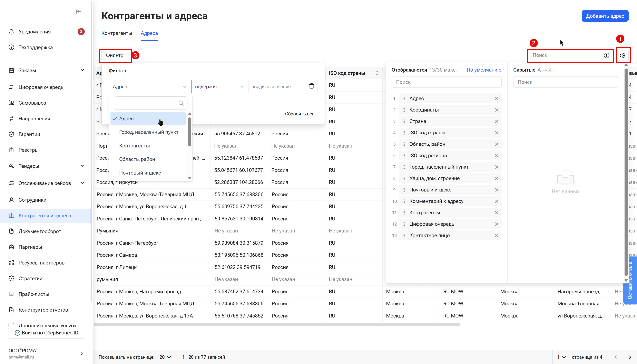This screenshot has height=364, width=637.
Task: Collapse the sidebar with arrow icon
Action: coord(78,12)
